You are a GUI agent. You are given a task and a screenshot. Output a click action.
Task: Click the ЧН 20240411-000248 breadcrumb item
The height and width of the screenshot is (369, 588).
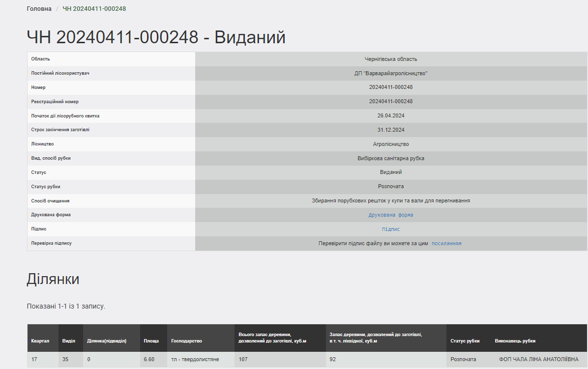tap(94, 9)
